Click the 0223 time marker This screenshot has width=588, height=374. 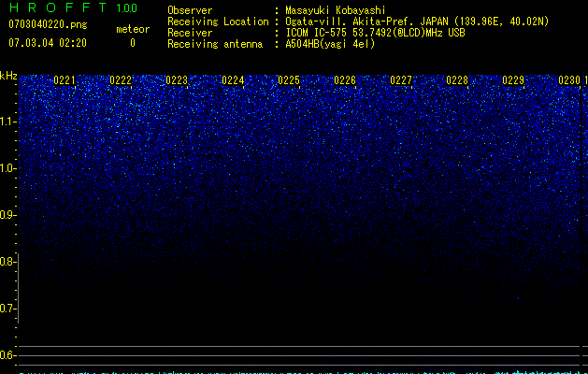177,80
